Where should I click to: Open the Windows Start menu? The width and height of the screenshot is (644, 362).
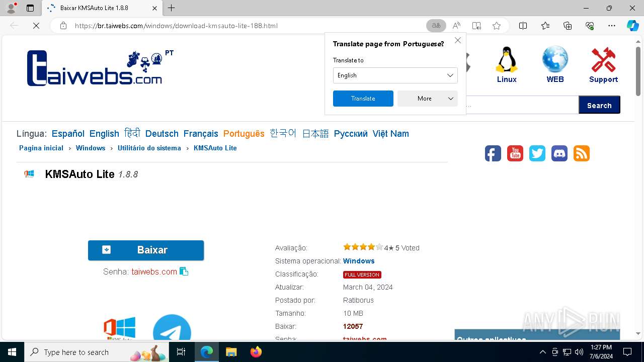point(12,352)
